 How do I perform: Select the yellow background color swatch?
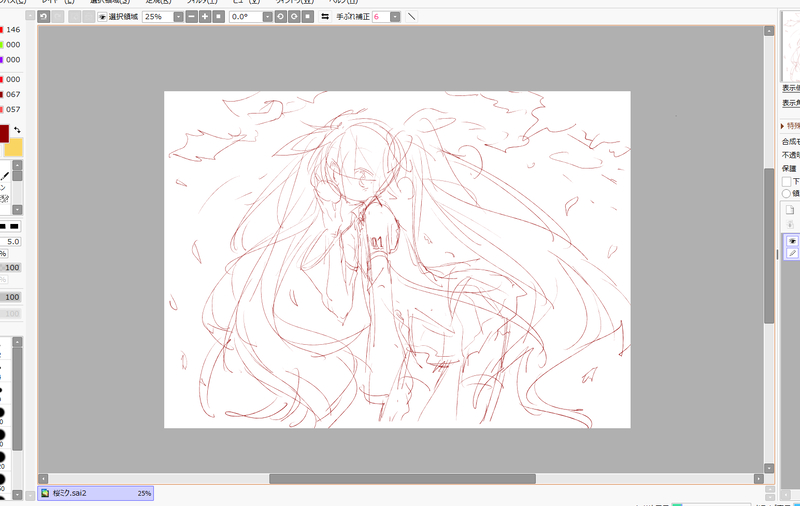pyautogui.click(x=13, y=147)
